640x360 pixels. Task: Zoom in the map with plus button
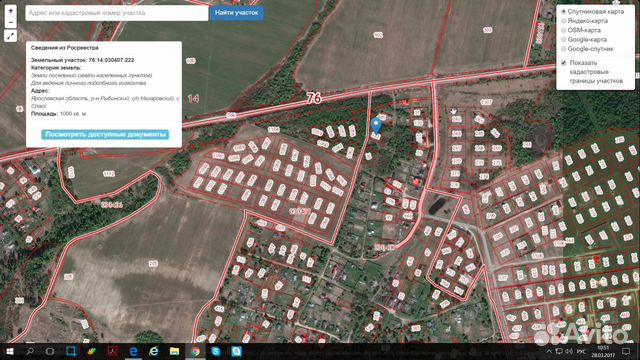click(11, 11)
